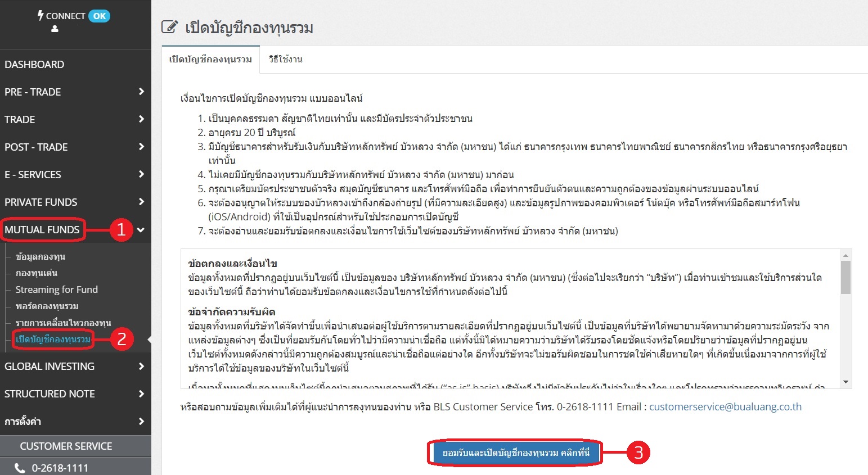Open เปิดบัญชีกองทุนรวม sidebar submenu item
Viewport: 868px width, 475px height.
[x=53, y=340]
